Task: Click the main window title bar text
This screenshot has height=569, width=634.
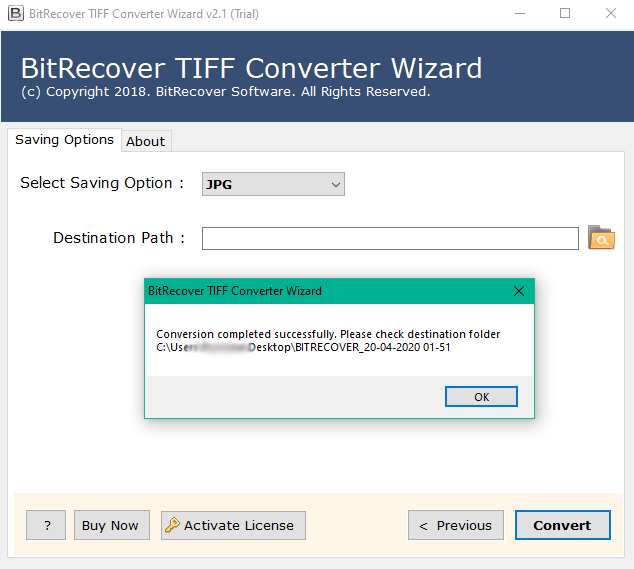Action: (140, 13)
